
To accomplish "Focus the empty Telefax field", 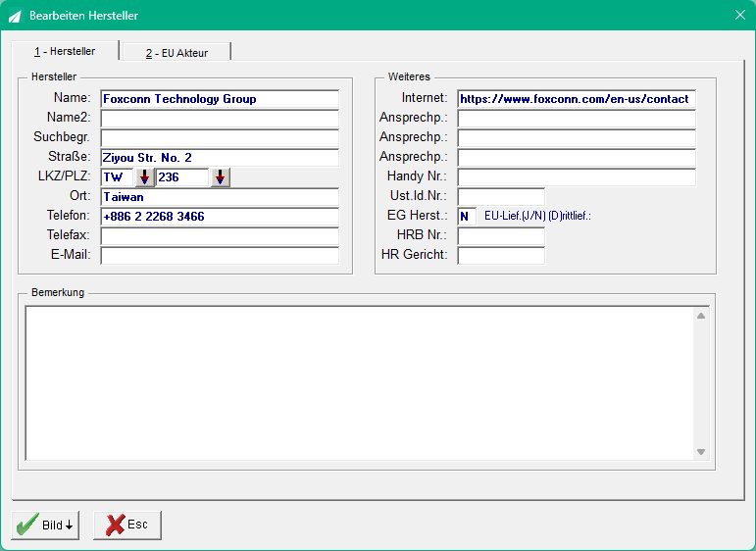I will [x=220, y=236].
